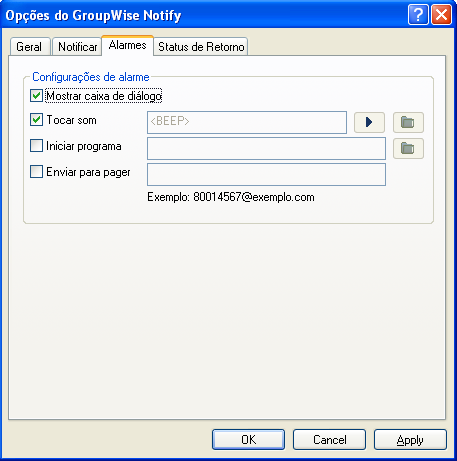The width and height of the screenshot is (457, 461).
Task: Open the Notificar tab
Action: pos(77,47)
